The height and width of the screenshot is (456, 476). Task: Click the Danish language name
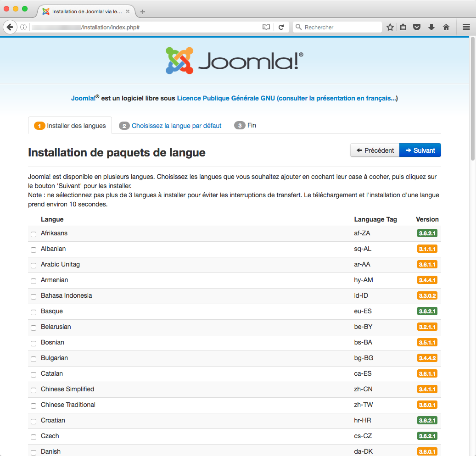click(50, 451)
